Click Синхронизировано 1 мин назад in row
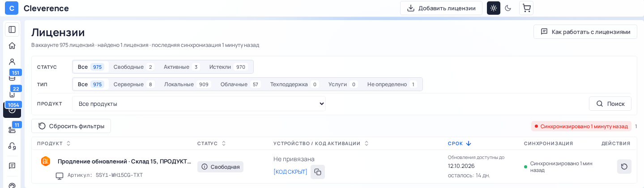The height and width of the screenshot is (188, 644). (x=561, y=167)
